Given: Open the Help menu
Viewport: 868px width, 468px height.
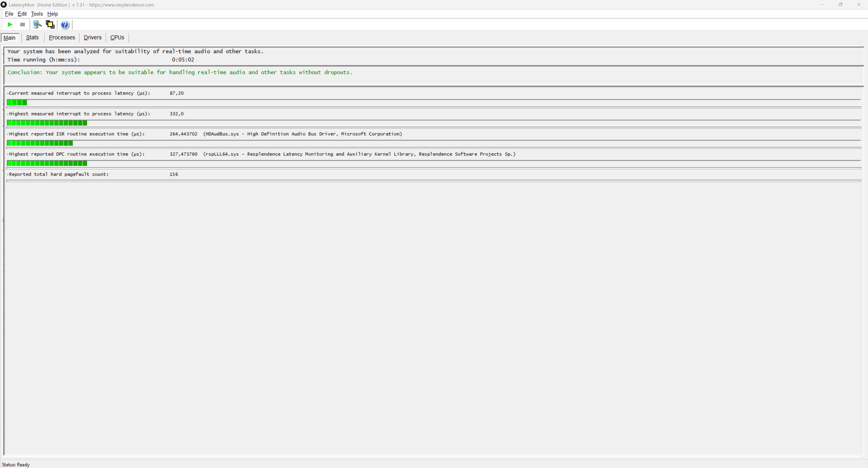Looking at the screenshot, I should pos(52,14).
